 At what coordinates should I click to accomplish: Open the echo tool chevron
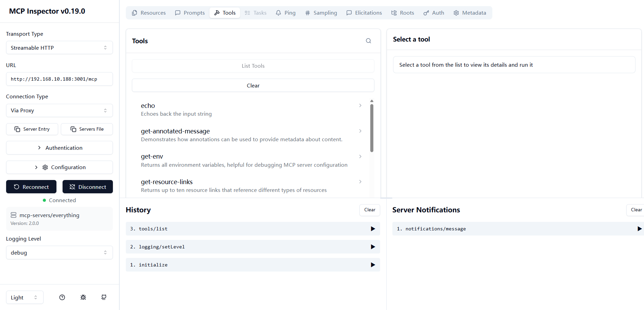pyautogui.click(x=360, y=105)
